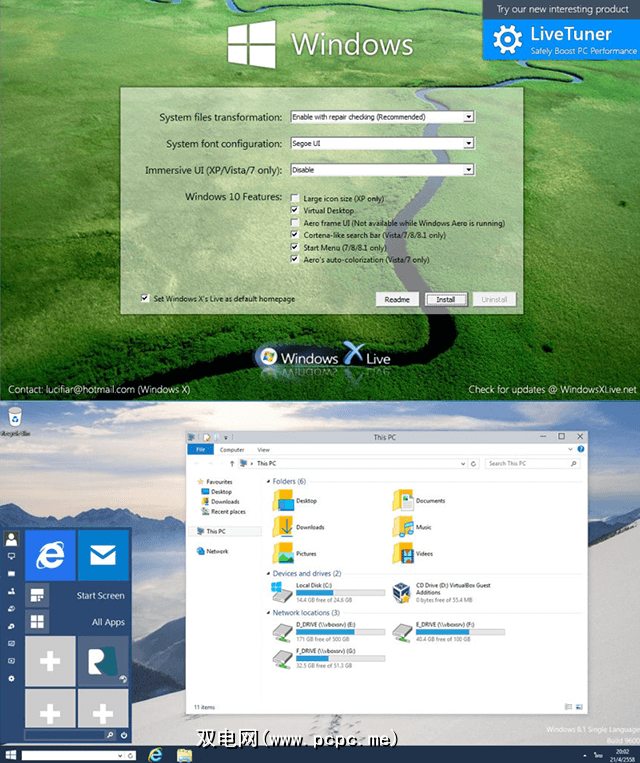The image size is (640, 763).
Task: Open the Videos folder in This PC
Action: [413, 553]
